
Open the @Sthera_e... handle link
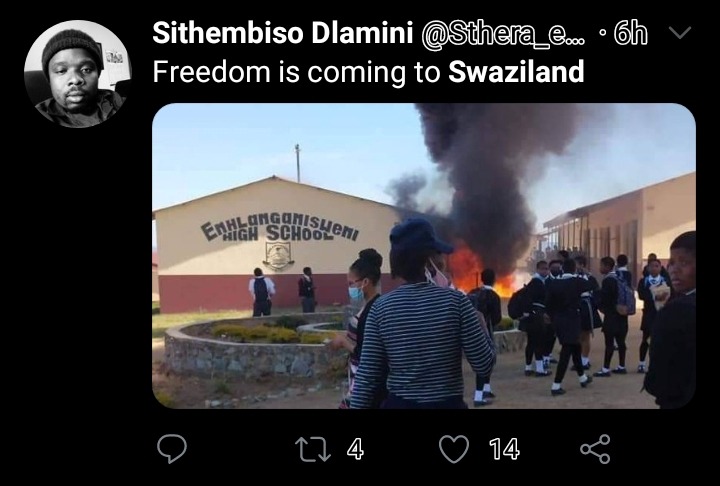coord(503,34)
